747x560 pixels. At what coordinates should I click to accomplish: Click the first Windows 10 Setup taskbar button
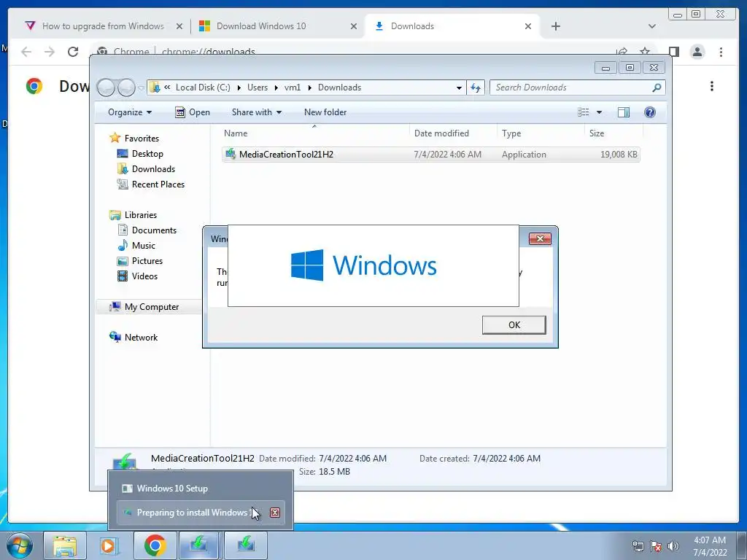[198, 545]
